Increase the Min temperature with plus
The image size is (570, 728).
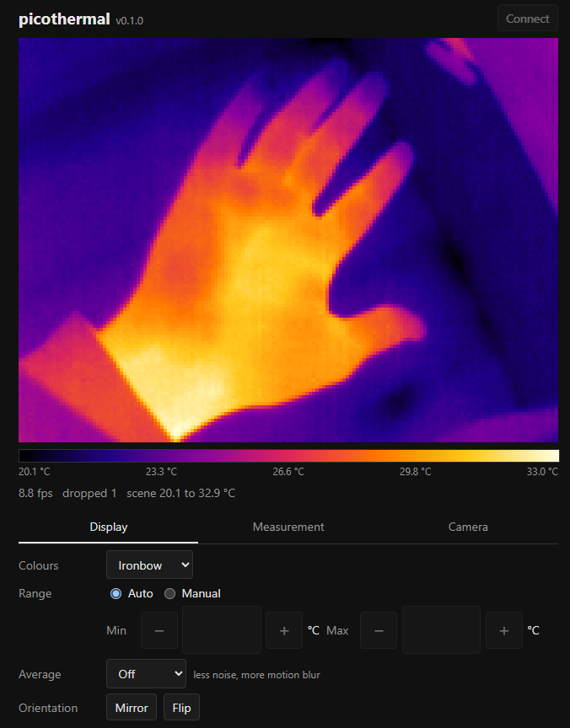pyautogui.click(x=284, y=630)
